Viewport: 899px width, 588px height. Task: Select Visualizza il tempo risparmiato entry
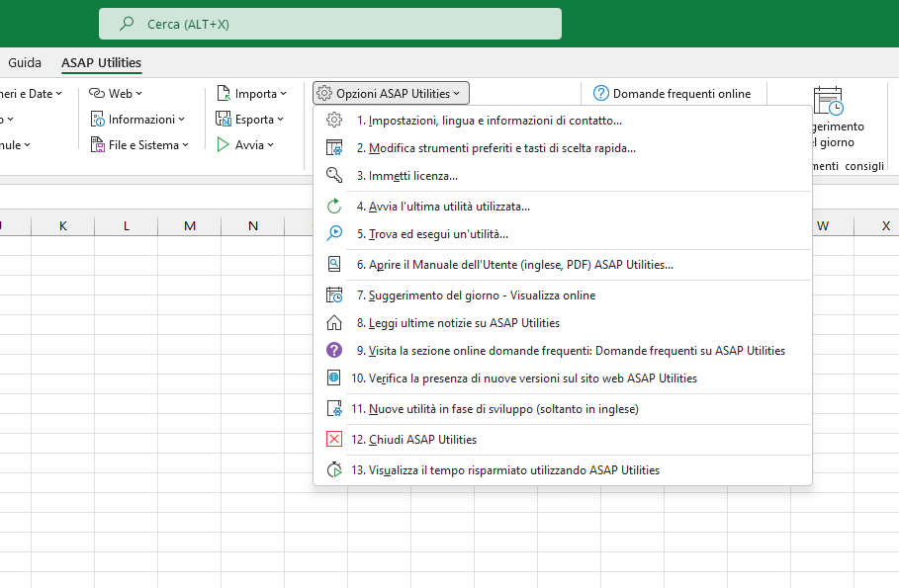pyautogui.click(x=563, y=470)
